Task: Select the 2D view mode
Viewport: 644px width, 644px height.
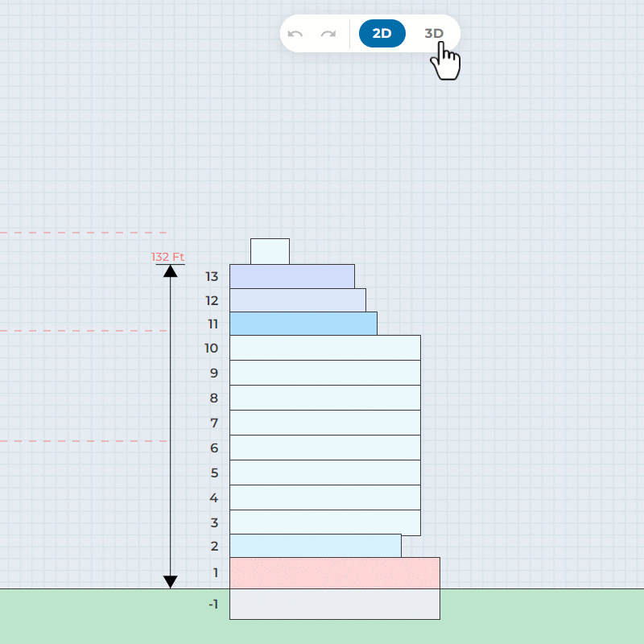Action: click(x=382, y=34)
